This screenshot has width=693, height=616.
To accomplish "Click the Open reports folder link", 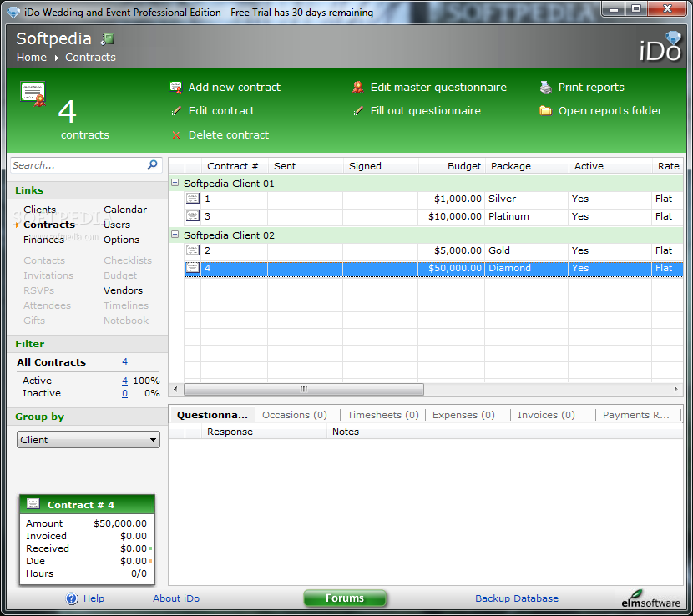I will point(610,110).
